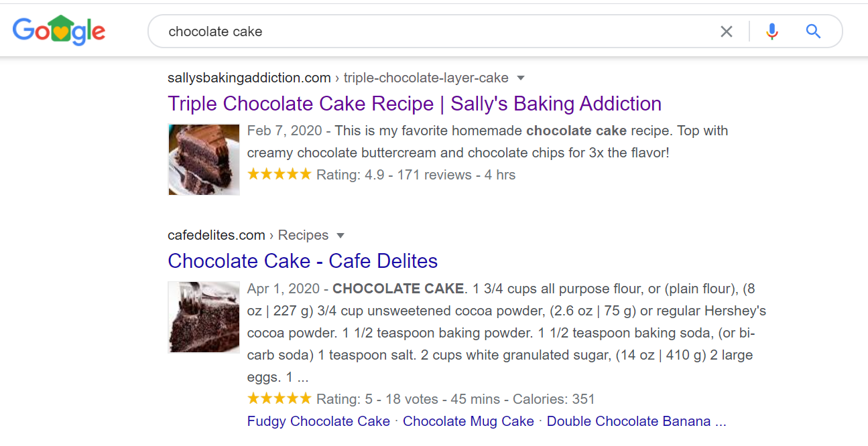868x446 pixels.
Task: Click the sallysbakingaddiction.com URL breadcrumb
Action: [x=249, y=78]
